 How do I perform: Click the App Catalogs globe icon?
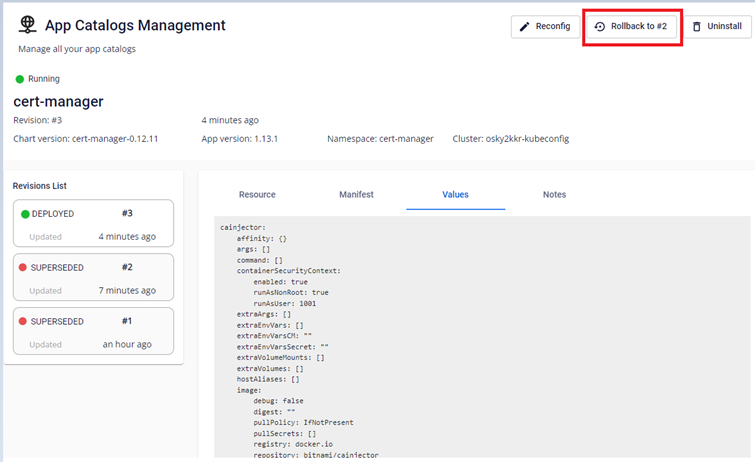point(28,26)
